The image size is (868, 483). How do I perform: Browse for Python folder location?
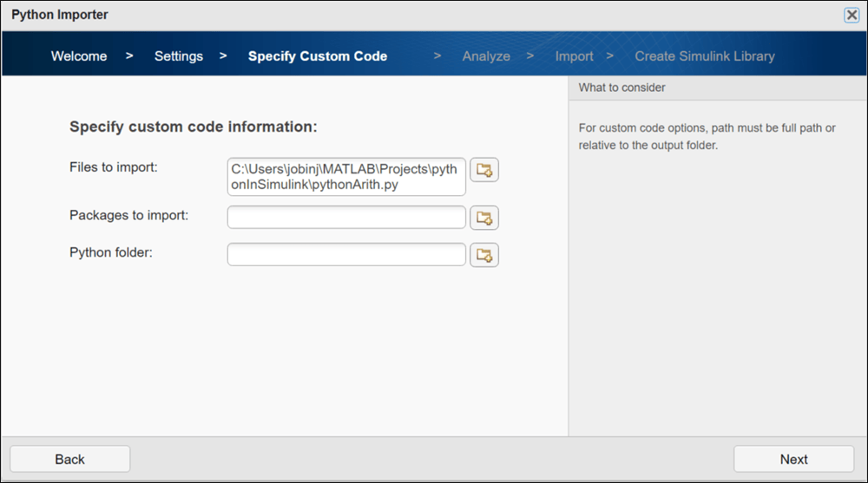(x=484, y=255)
